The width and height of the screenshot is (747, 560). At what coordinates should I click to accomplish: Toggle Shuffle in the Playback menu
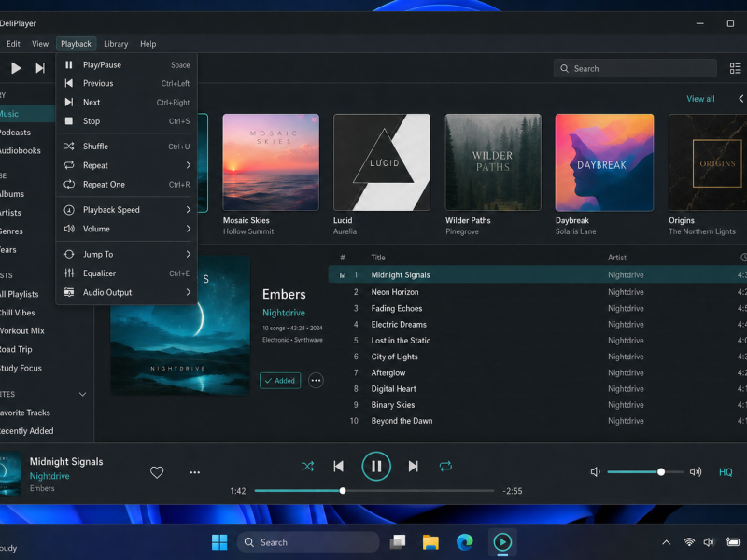127,147
